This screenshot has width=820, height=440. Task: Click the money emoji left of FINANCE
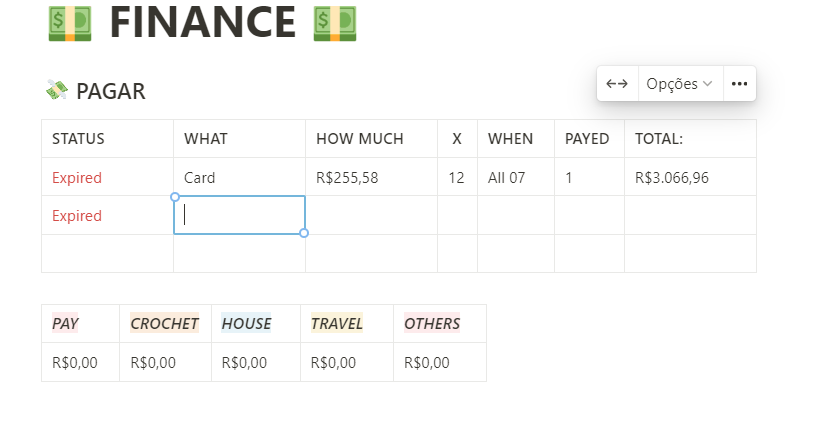69,23
